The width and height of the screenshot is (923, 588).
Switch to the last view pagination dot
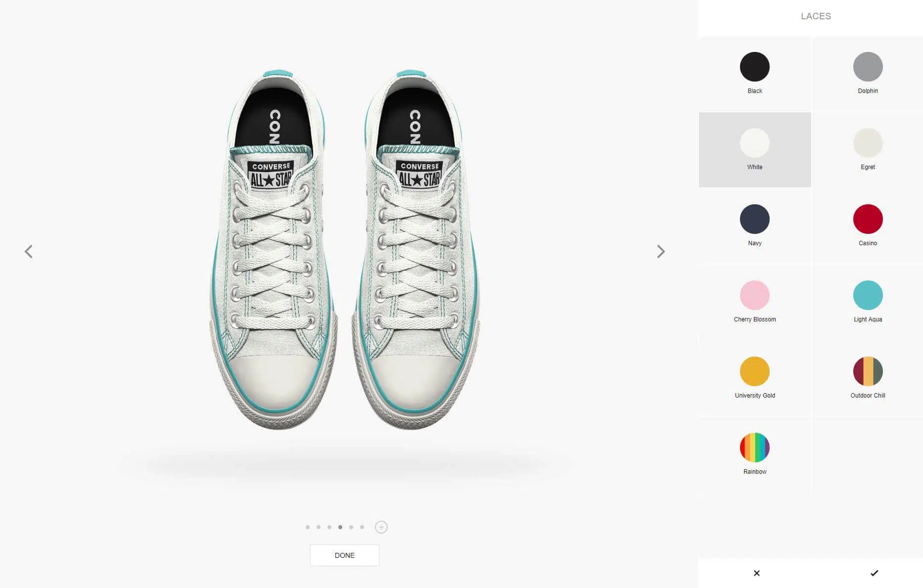pyautogui.click(x=362, y=527)
